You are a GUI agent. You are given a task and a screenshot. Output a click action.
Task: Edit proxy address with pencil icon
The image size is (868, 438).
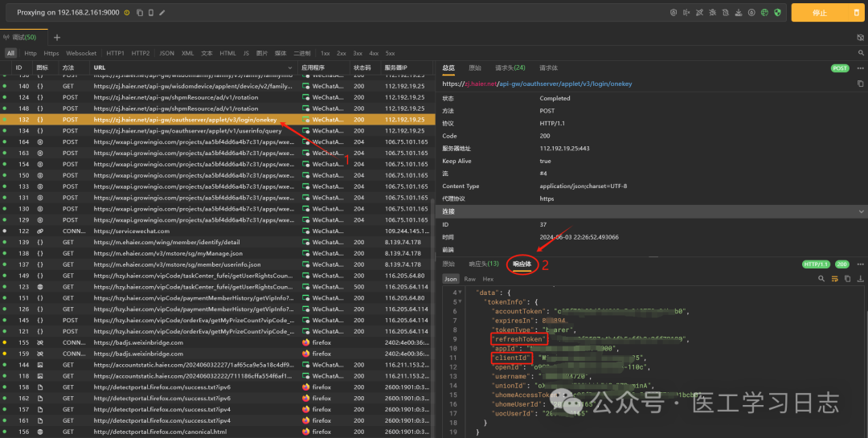(162, 12)
